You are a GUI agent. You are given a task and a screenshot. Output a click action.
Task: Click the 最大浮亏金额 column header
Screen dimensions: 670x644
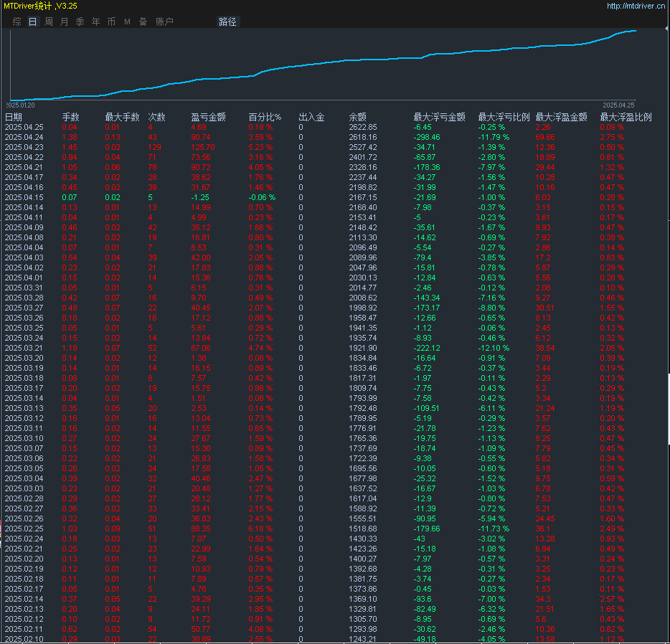coord(439,117)
